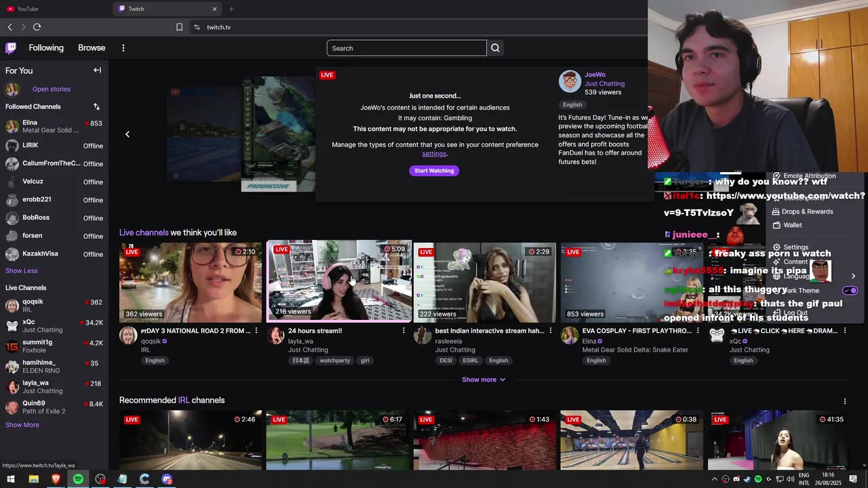This screenshot has width=868, height=488.
Task: Open the Browse tab
Action: pos(92,48)
